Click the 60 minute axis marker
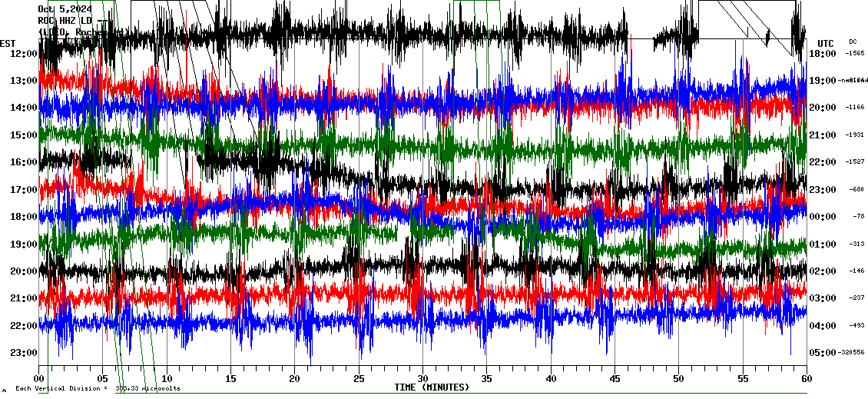This screenshot has width=868, height=399. 806,379
